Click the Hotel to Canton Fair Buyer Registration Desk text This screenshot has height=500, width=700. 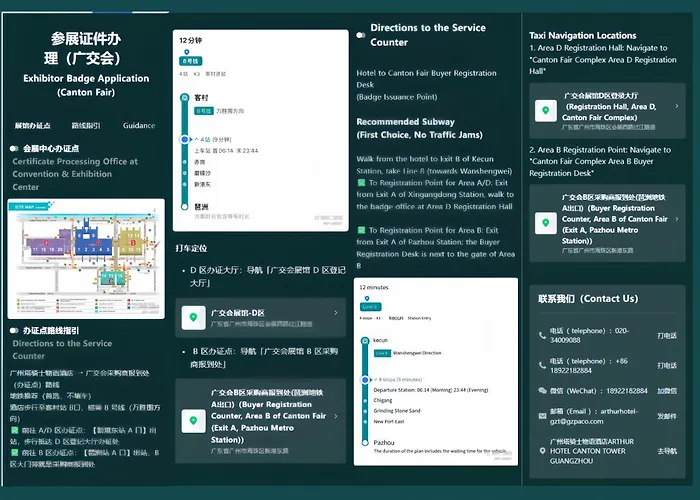[426, 79]
